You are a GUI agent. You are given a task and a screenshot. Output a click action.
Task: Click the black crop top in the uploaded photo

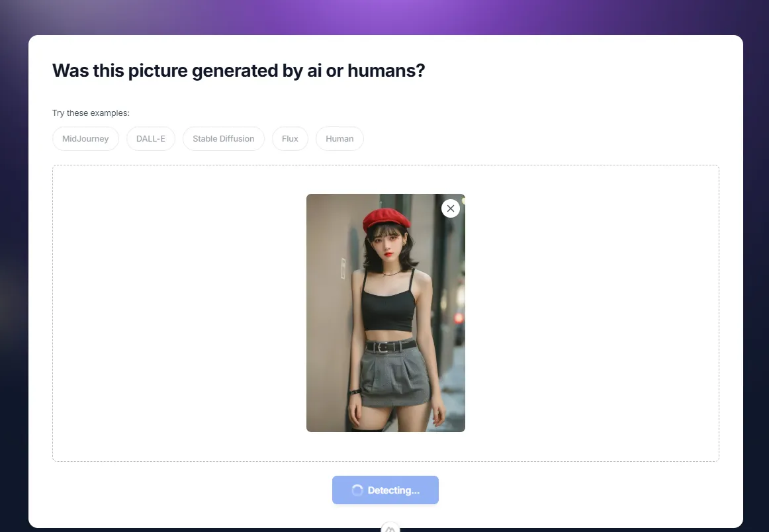click(x=388, y=306)
